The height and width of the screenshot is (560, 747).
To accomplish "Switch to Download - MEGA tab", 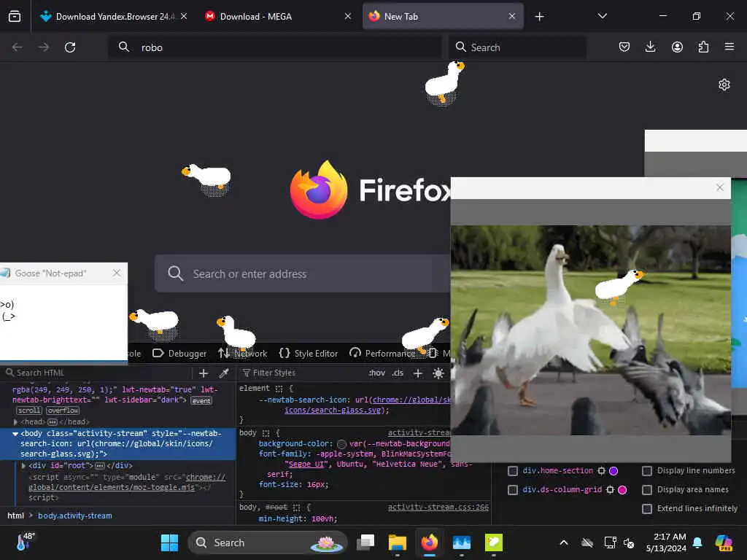I will (x=278, y=17).
